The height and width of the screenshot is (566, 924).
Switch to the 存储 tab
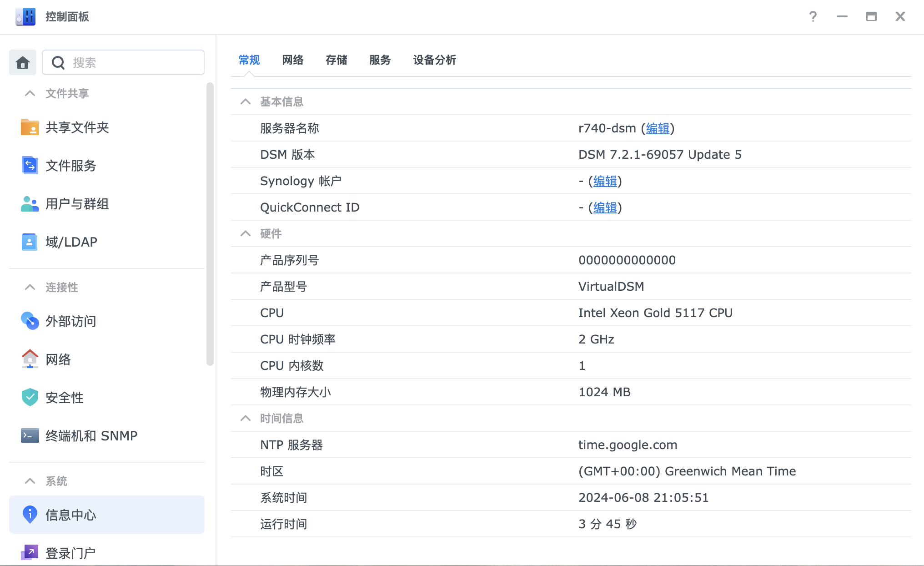coord(336,60)
